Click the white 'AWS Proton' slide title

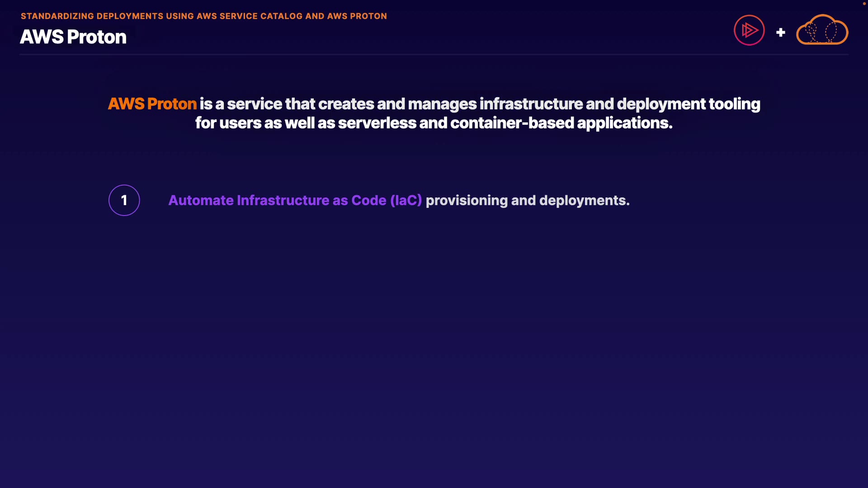(x=73, y=37)
